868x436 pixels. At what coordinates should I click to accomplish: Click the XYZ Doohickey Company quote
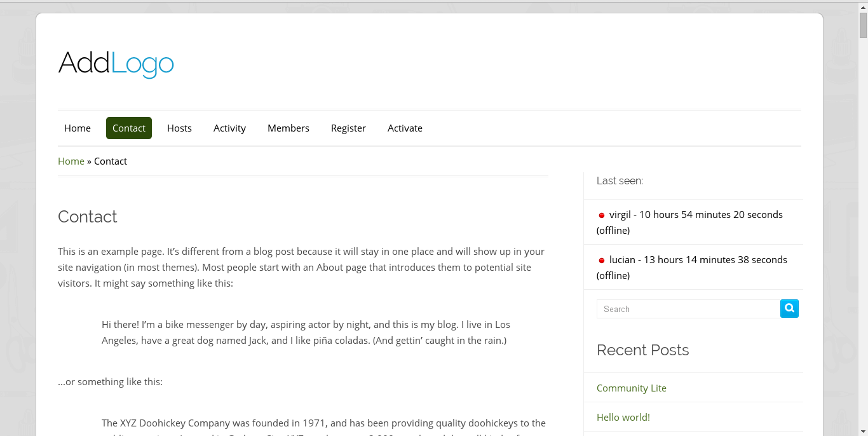(x=323, y=426)
